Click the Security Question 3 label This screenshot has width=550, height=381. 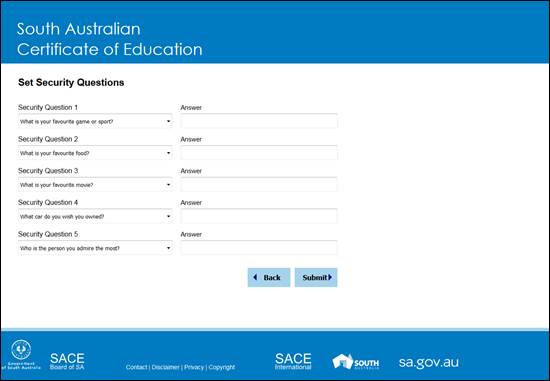click(48, 171)
